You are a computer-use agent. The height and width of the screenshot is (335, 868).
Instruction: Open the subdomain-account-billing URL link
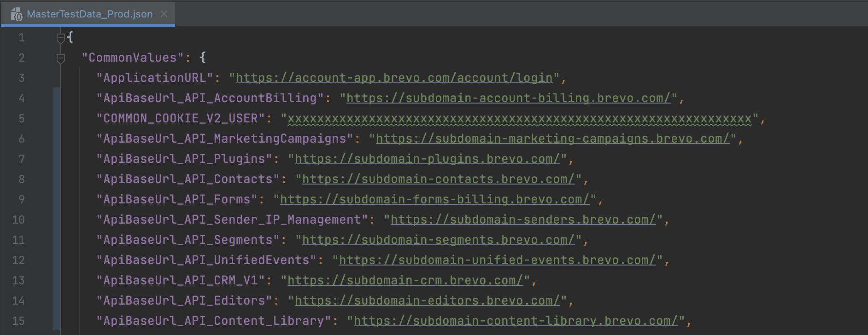[x=508, y=98]
